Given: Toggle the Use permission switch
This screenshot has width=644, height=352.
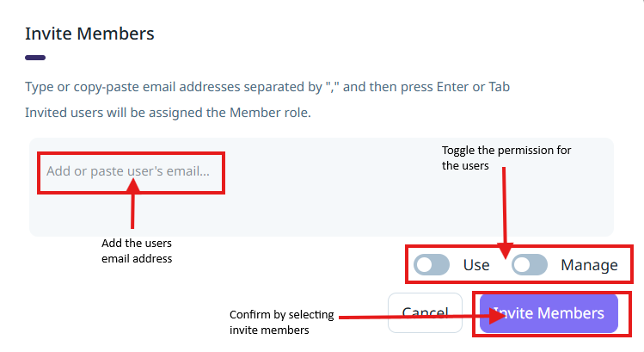Looking at the screenshot, I should pos(431,265).
